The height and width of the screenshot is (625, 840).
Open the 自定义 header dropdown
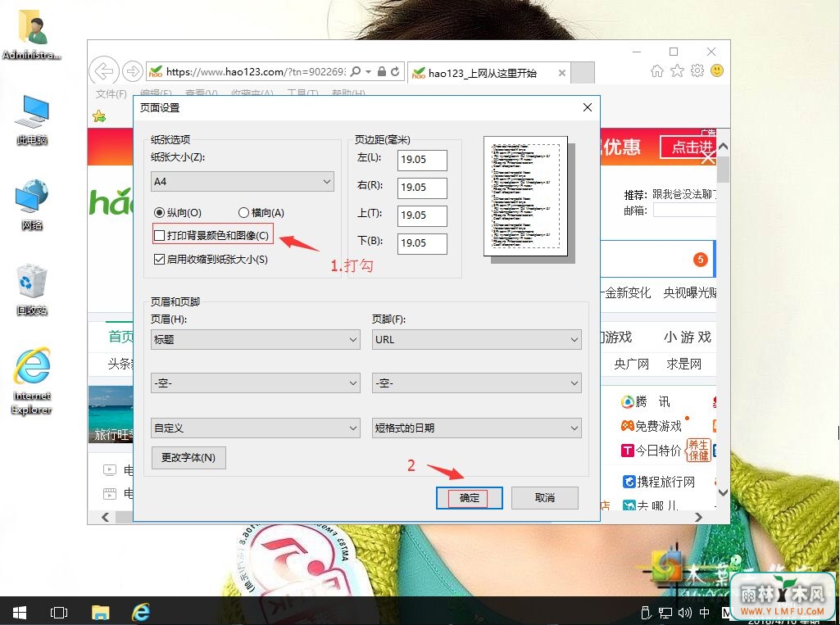(255, 428)
